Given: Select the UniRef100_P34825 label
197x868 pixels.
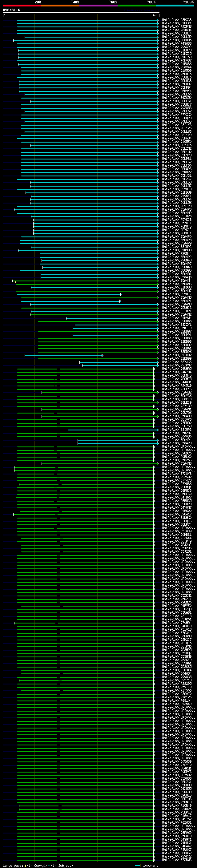Looking at the screenshot, I should coord(176,809).
